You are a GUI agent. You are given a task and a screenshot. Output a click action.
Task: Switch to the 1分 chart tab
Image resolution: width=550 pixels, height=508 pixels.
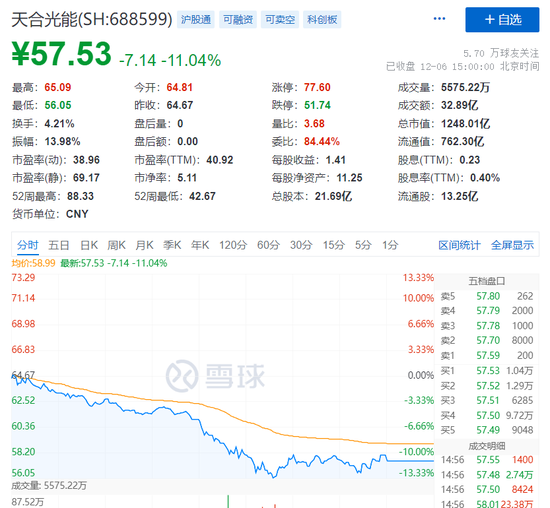point(390,245)
